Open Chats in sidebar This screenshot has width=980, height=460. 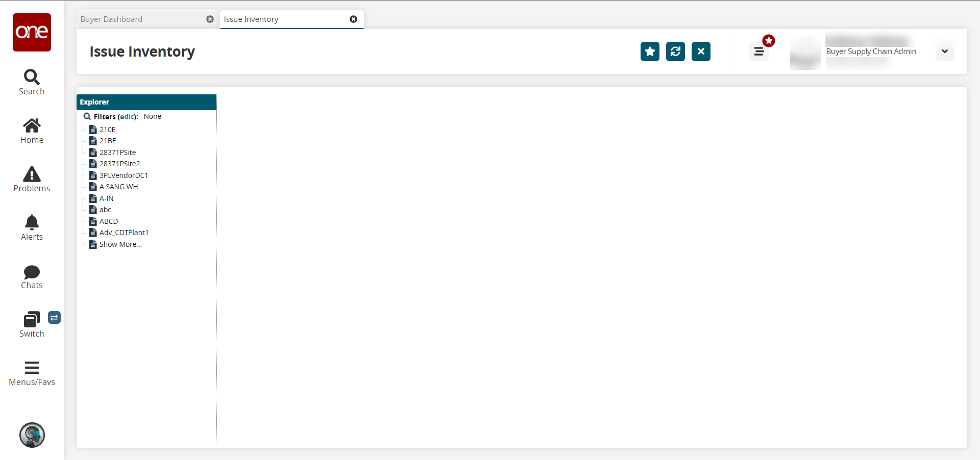click(x=32, y=277)
